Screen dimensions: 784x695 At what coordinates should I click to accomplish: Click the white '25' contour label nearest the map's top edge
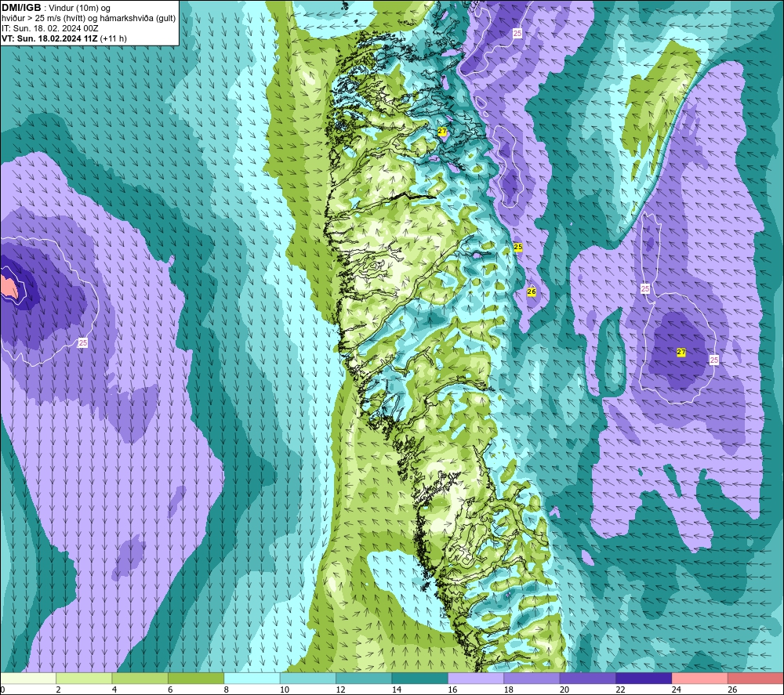(x=517, y=33)
